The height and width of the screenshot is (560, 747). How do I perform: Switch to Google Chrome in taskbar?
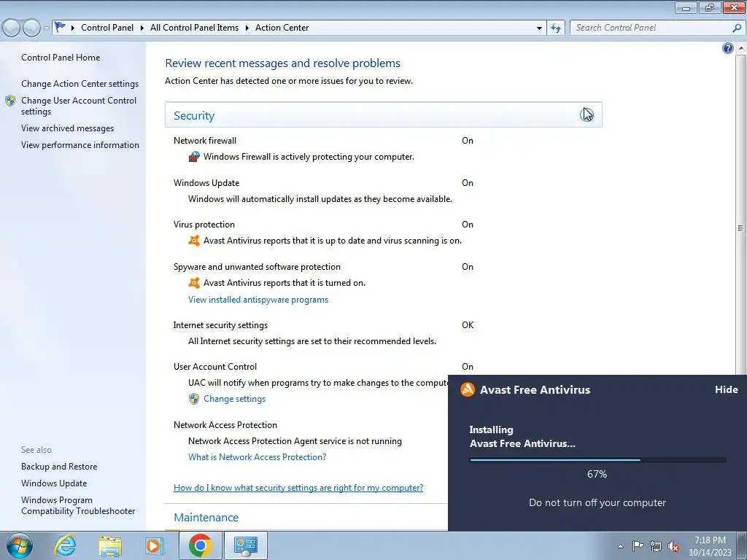(200, 545)
